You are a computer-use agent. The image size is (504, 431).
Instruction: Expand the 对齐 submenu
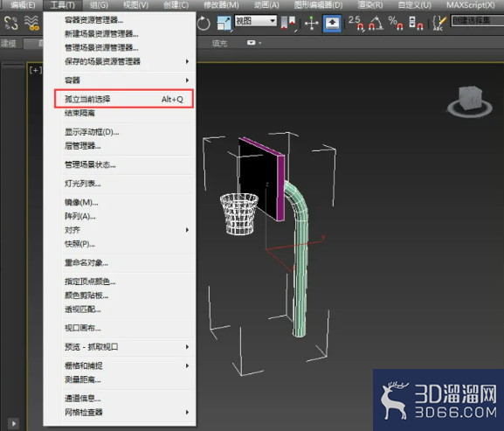tap(120, 230)
